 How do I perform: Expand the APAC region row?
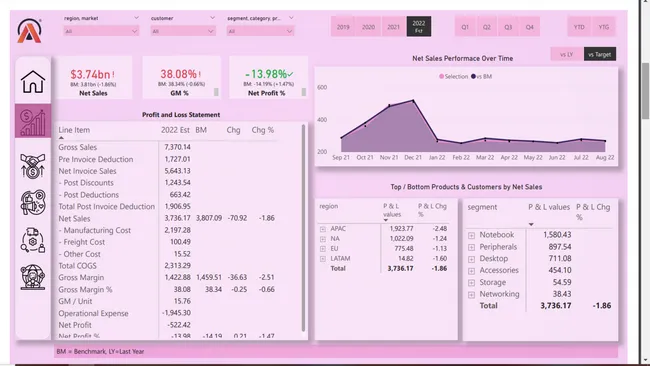tap(323, 229)
